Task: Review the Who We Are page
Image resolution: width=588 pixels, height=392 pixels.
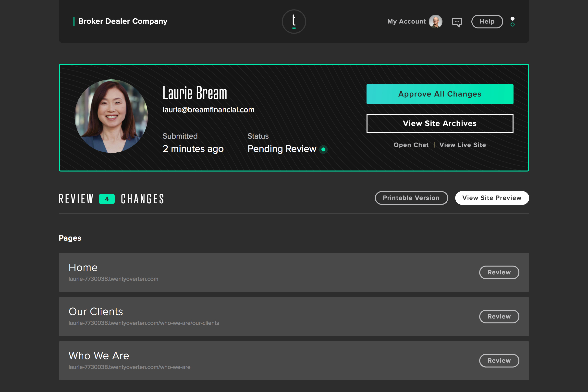Action: (x=499, y=360)
